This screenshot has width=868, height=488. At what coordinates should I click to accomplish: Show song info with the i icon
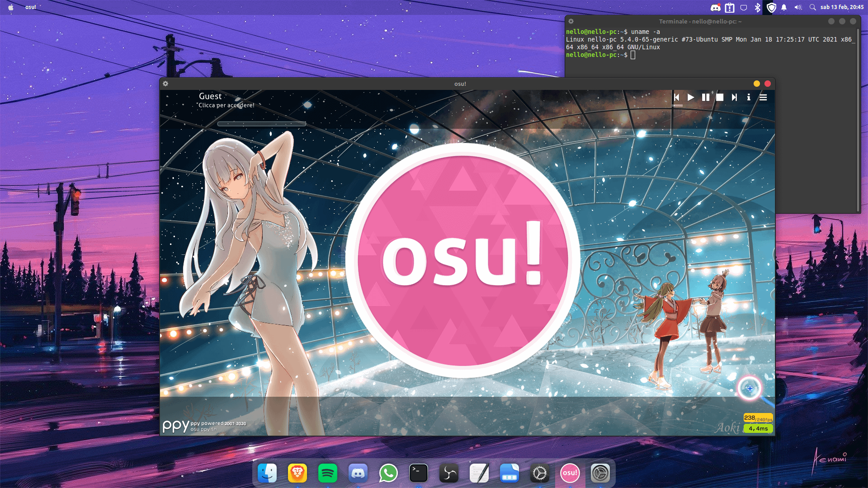pos(749,97)
